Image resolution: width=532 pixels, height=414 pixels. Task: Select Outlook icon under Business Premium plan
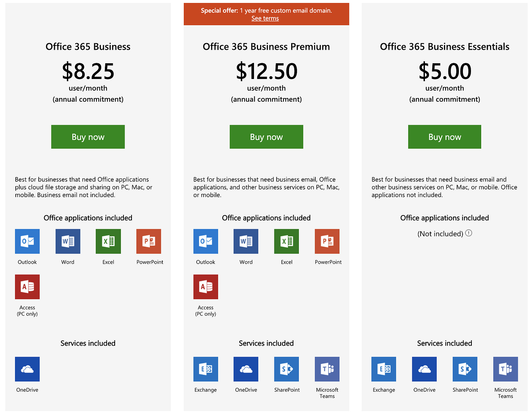[x=206, y=241]
